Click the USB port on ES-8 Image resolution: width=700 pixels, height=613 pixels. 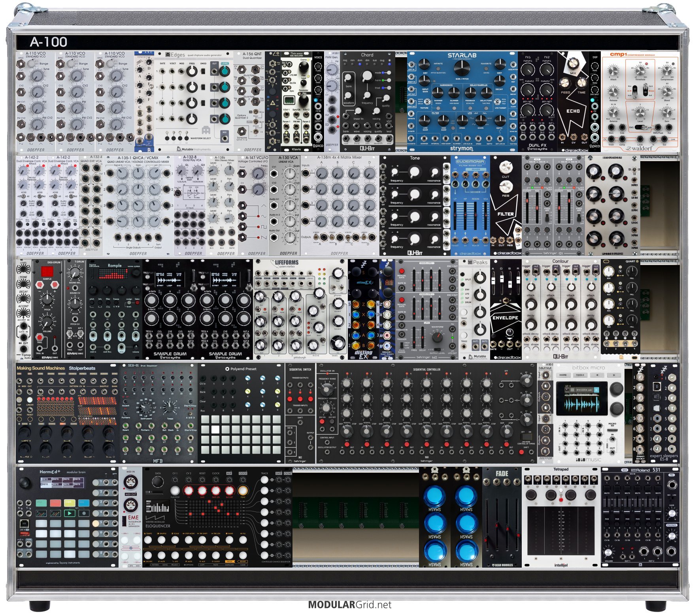(x=657, y=386)
